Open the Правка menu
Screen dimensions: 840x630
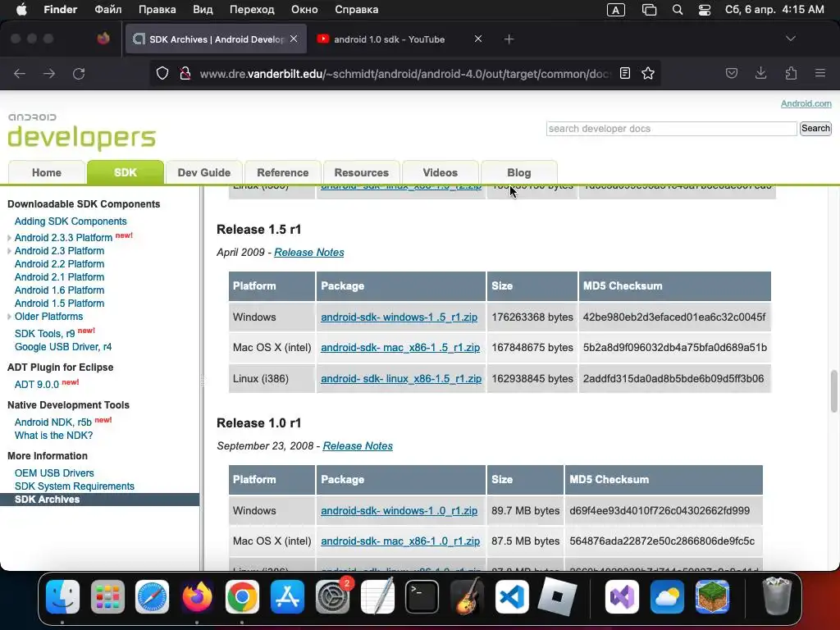pyautogui.click(x=157, y=10)
